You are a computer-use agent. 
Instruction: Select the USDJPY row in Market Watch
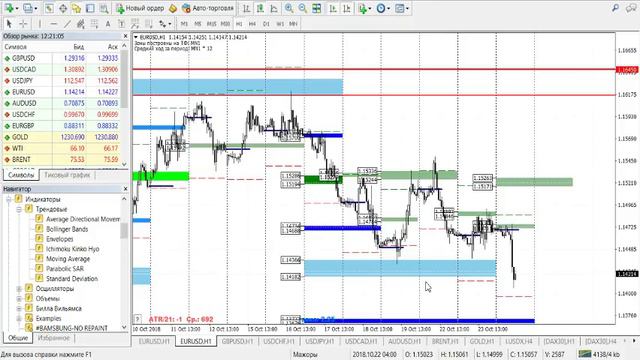click(61, 81)
